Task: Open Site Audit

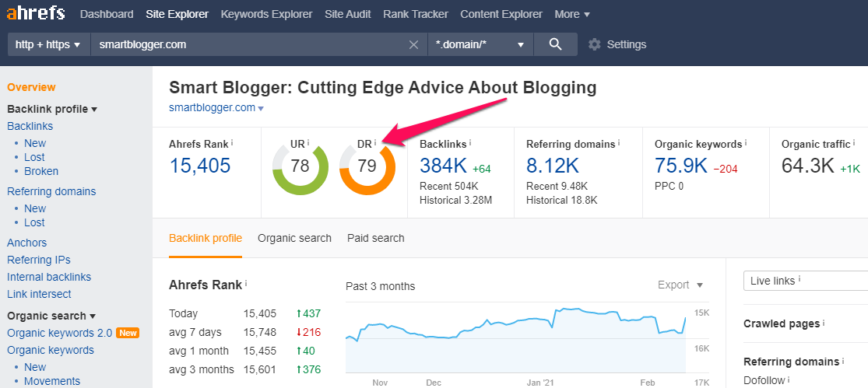Action: 348,14
